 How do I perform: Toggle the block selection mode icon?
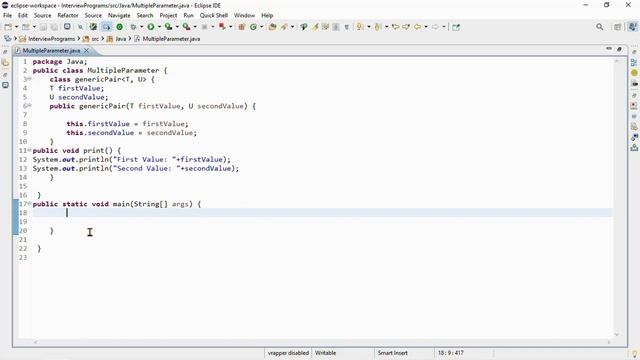(336, 27)
